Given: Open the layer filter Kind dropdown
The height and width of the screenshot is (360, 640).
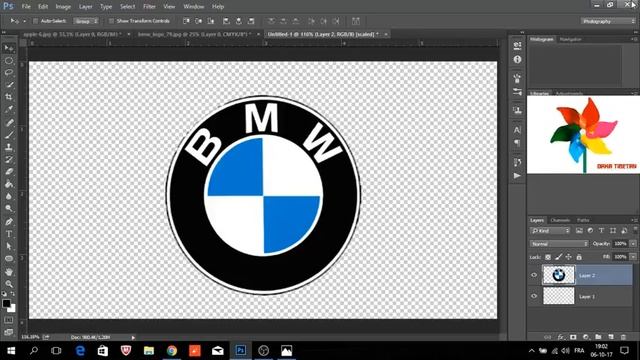Looking at the screenshot, I should [x=550, y=231].
